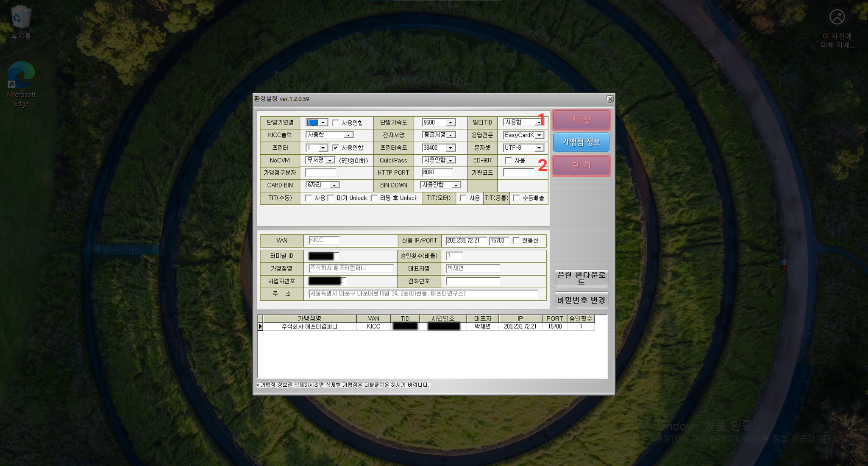Click the VAN column header in grid
The height and width of the screenshot is (466, 868).
click(x=373, y=318)
